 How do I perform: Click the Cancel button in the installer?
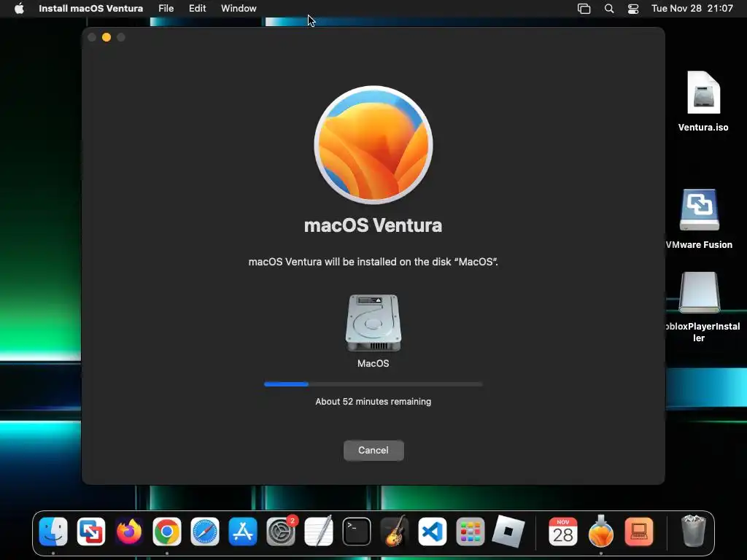click(x=373, y=451)
